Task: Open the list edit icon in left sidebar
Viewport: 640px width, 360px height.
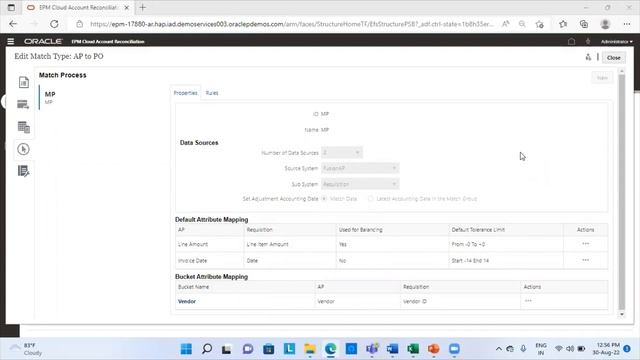Action: coord(24,171)
